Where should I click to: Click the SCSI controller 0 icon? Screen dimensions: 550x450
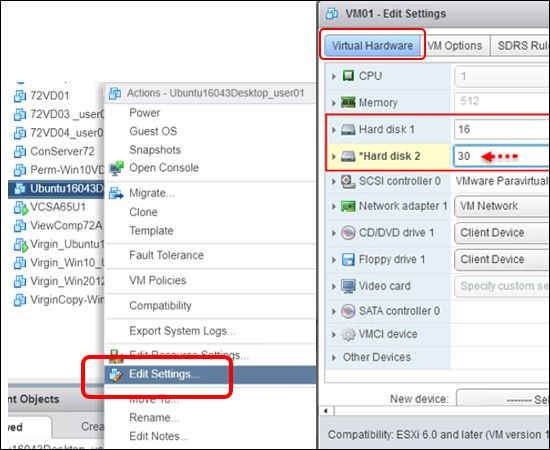(x=348, y=181)
